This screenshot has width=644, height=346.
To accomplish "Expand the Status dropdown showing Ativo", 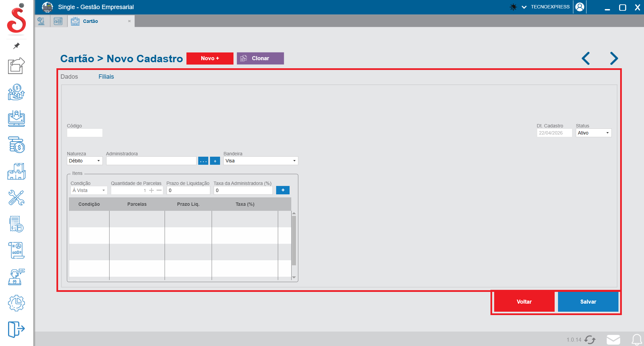I will [593, 133].
